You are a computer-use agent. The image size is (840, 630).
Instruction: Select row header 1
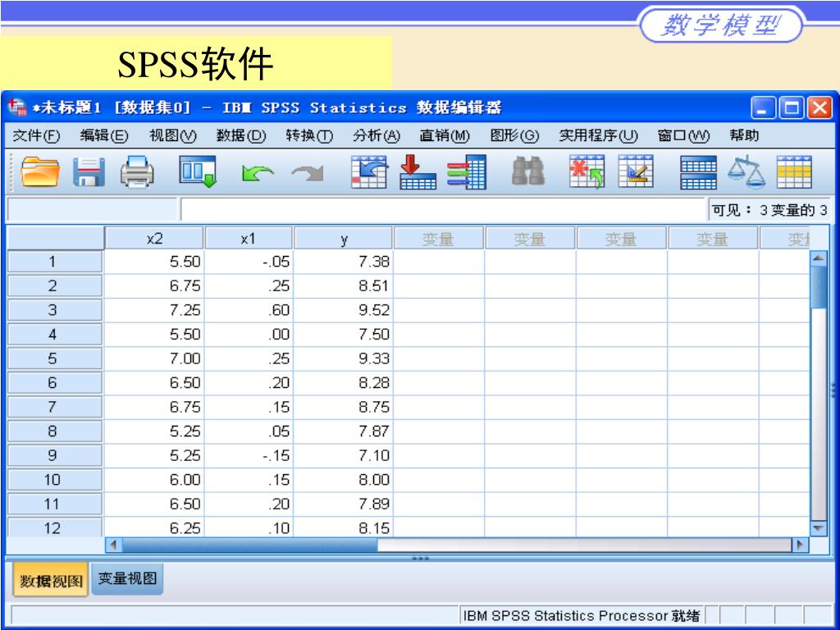54,262
